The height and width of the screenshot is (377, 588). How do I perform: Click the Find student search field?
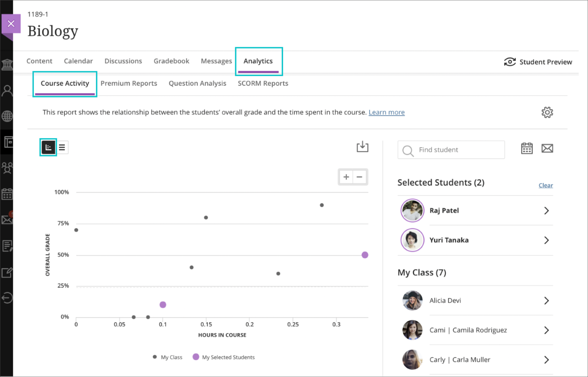tap(451, 150)
